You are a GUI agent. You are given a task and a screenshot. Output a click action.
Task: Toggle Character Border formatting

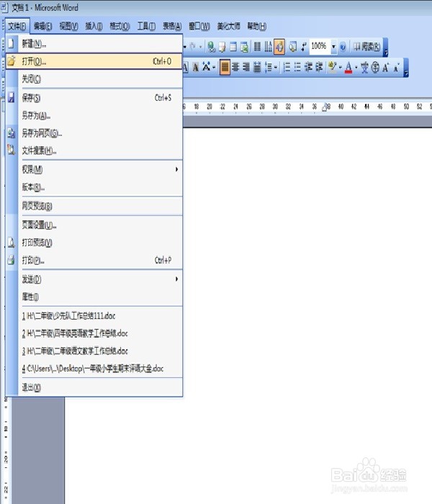(186, 68)
